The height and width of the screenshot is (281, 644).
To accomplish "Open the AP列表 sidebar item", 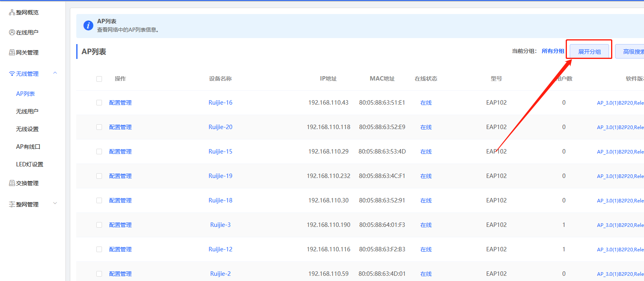I will pos(25,94).
